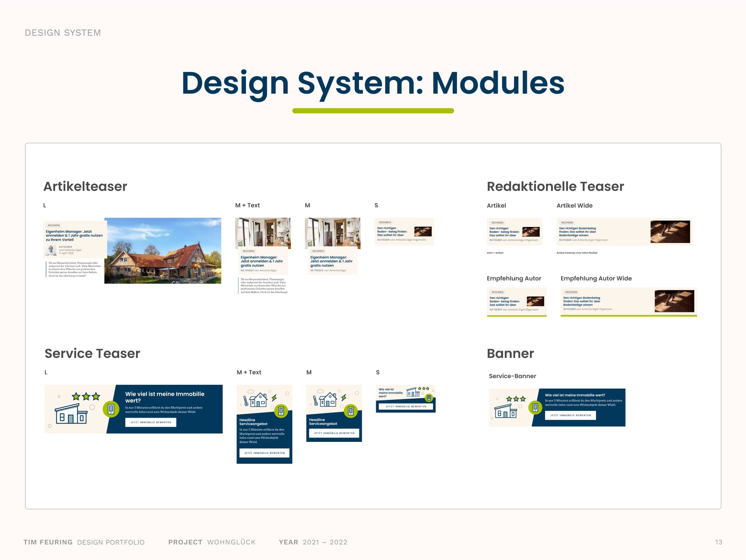The width and height of the screenshot is (746, 560).
Task: Click the thermometer icon in Service Teaser M card
Action: coord(315,401)
